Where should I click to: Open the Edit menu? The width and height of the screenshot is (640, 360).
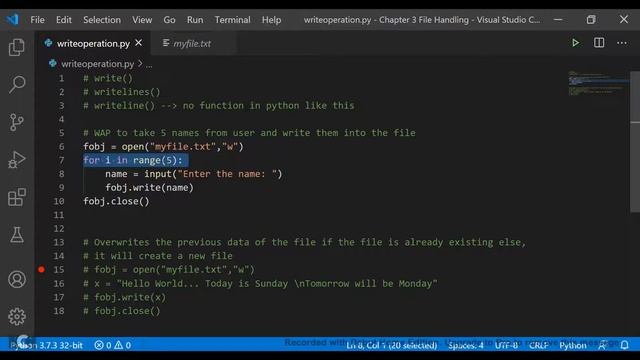coord(64,20)
